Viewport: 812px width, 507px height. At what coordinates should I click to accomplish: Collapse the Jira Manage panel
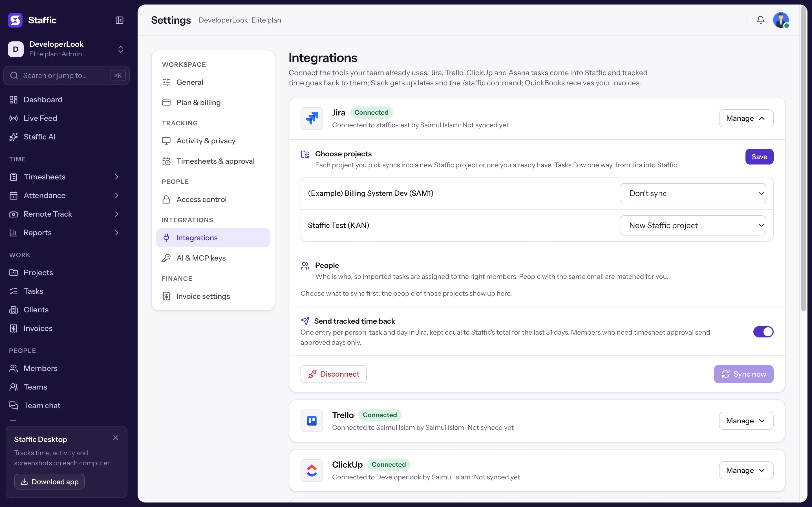pos(746,118)
